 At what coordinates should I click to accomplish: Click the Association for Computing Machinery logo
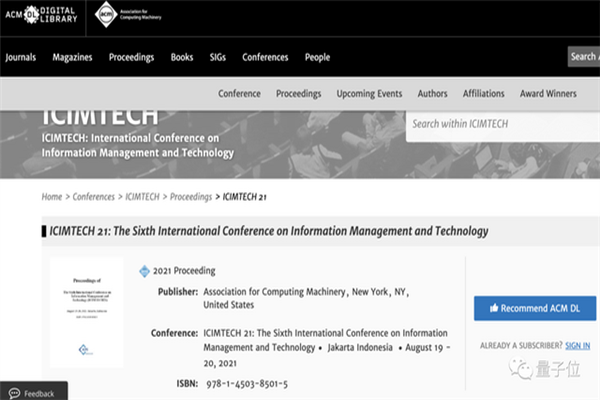click(128, 15)
